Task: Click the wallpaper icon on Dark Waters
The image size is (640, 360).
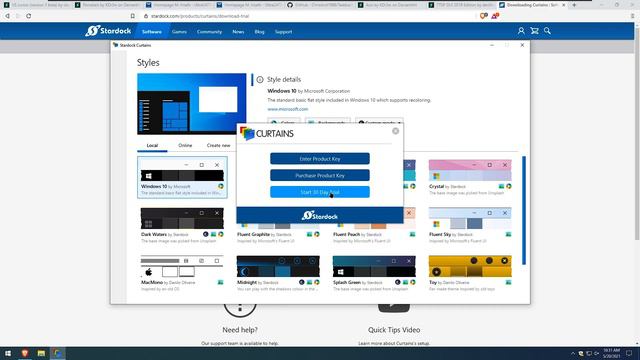Action: click(x=213, y=234)
